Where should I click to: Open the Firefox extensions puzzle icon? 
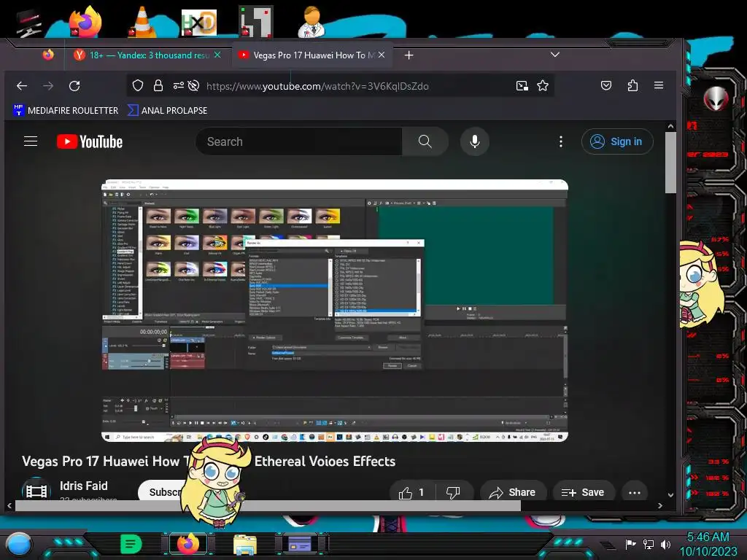[632, 86]
